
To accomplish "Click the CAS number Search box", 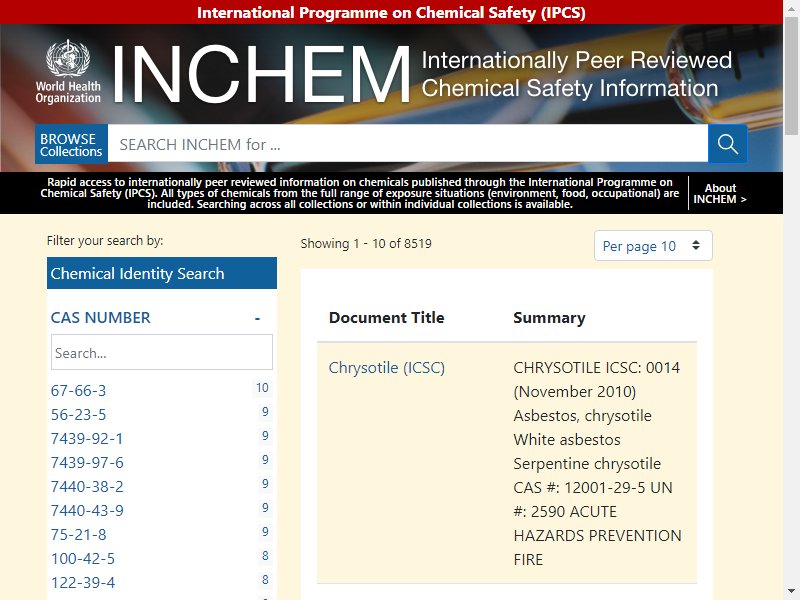I will click(162, 352).
